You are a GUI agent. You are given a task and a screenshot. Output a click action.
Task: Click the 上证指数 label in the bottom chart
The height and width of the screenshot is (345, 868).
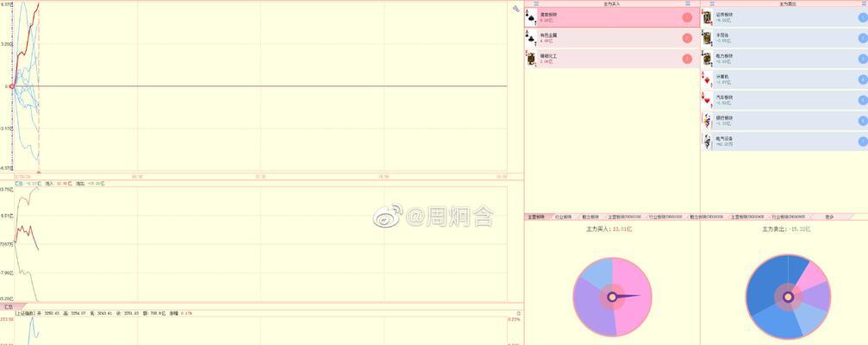[x=26, y=313]
